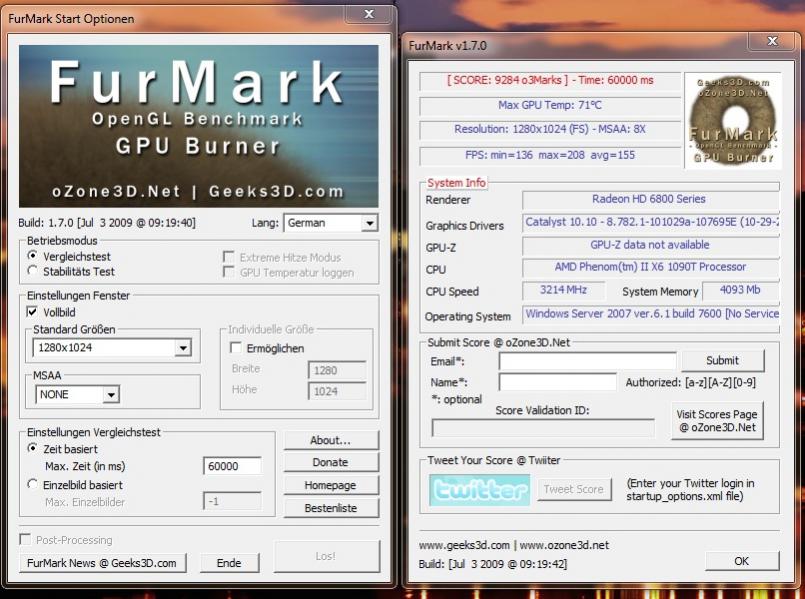Uncheck the Vollbild checkbox

pos(32,312)
